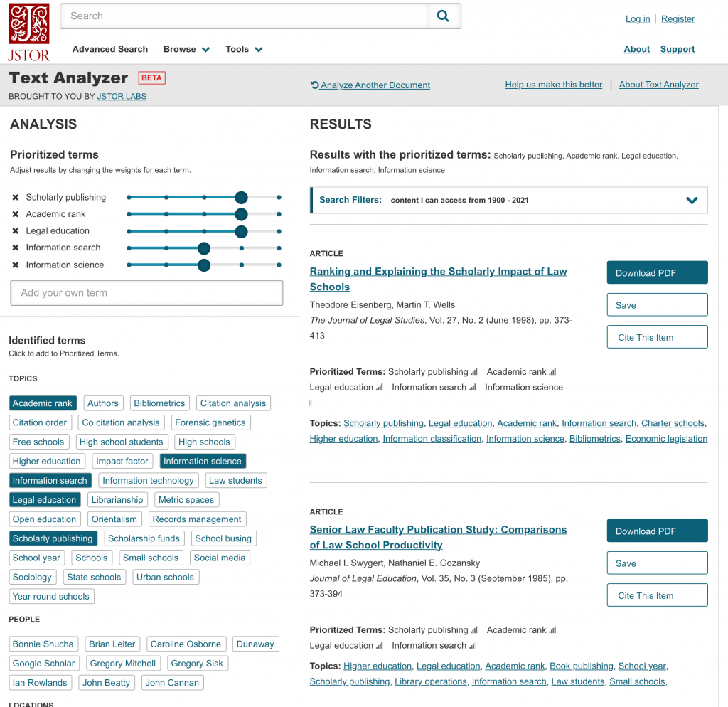The width and height of the screenshot is (728, 707).
Task: Add Brian Leiter person tag
Action: pos(112,644)
